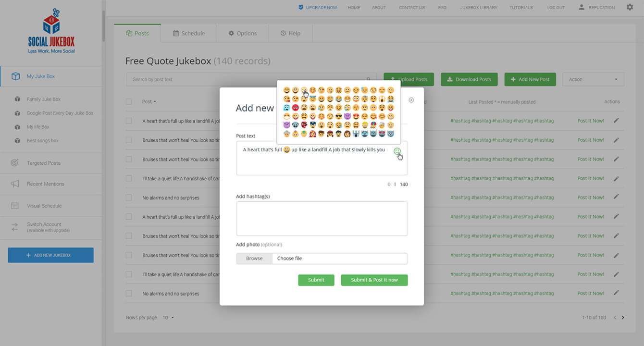
Task: Open settings gear in top bar
Action: [630, 7]
